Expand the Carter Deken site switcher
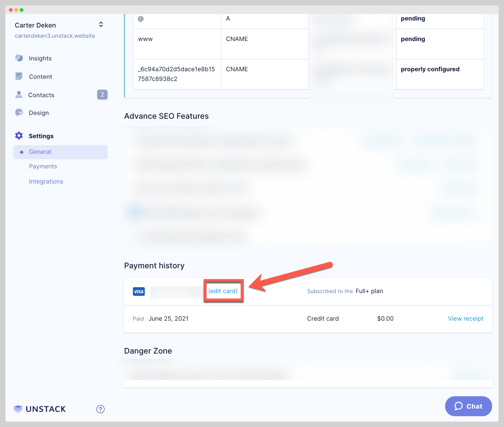This screenshot has height=427, width=504. tap(101, 25)
